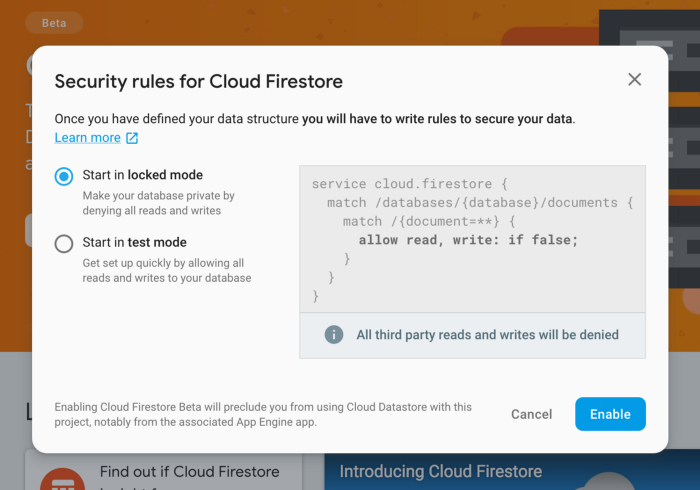Click the 'Introducing Cloud Firestore' card in the background
The width and height of the screenshot is (700, 490).
pos(512,472)
